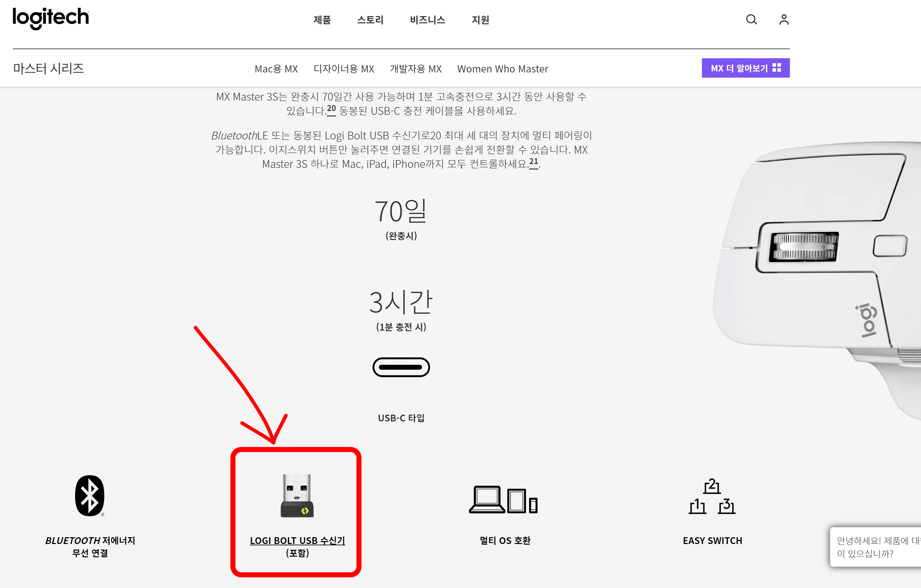The width and height of the screenshot is (921, 588).
Task: Go to Mac용 MX page
Action: pyautogui.click(x=276, y=69)
